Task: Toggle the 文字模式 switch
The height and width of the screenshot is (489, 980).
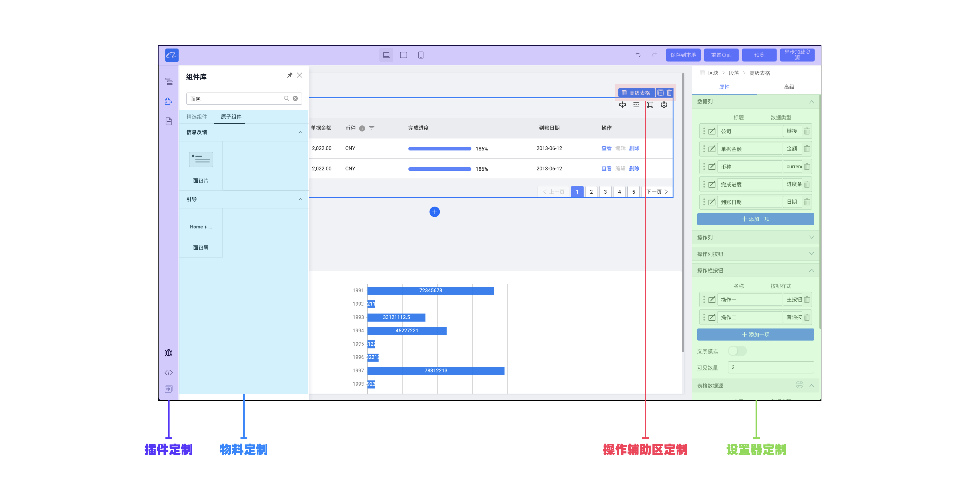Action: 737,351
